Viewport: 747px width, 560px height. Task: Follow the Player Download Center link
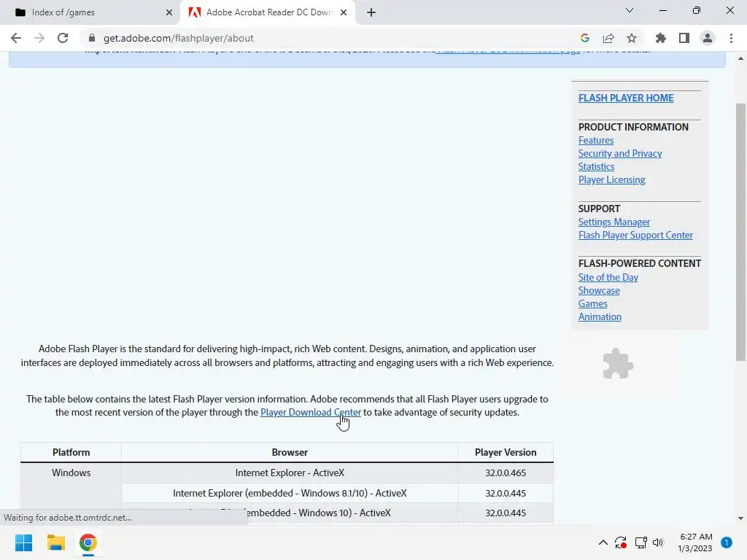(x=311, y=413)
